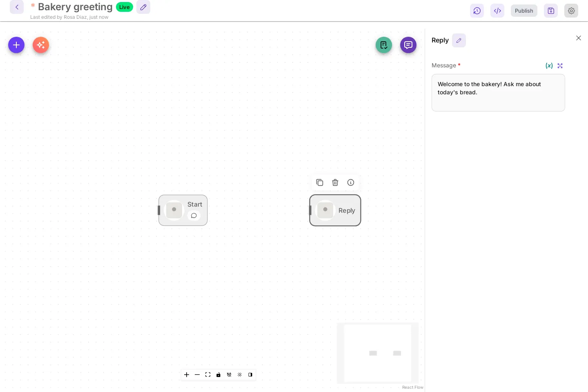
Task: Close the Reply side panel
Action: tap(579, 38)
